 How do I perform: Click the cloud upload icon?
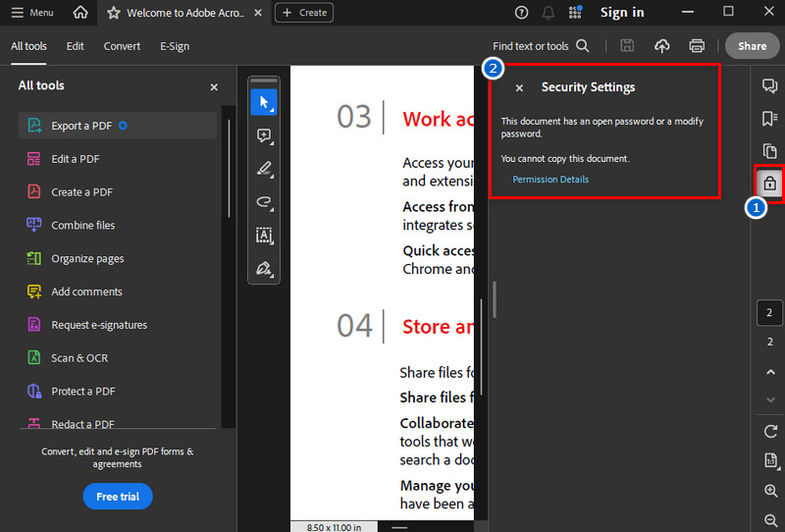point(662,46)
